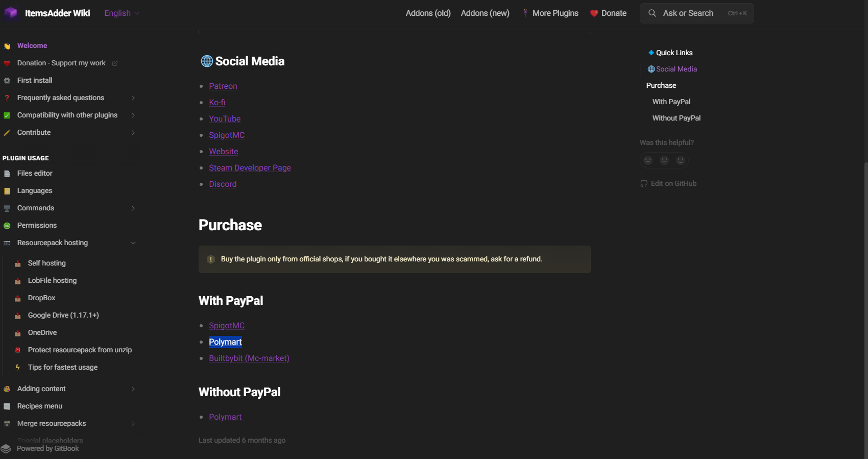
Task: Click the gear icon beside First install
Action: coord(7,81)
